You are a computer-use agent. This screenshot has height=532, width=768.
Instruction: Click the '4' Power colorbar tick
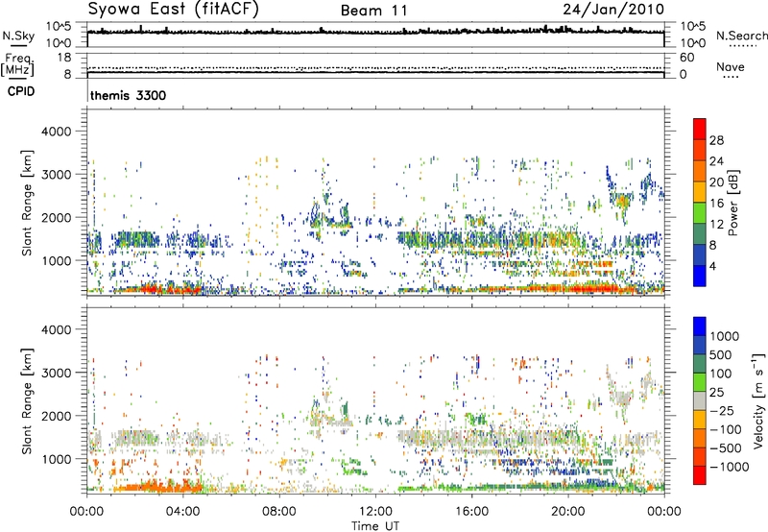pyautogui.click(x=712, y=267)
